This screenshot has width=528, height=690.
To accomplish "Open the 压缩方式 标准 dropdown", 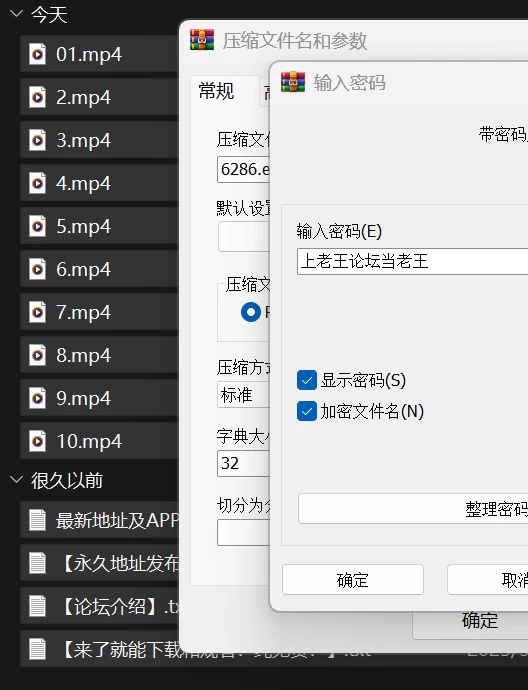I will (243, 395).
